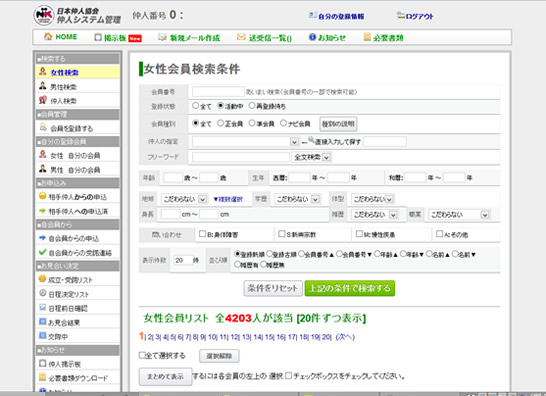This screenshot has width=546, height=396.
Task: Click the お知らせ info icon
Action: 312,37
